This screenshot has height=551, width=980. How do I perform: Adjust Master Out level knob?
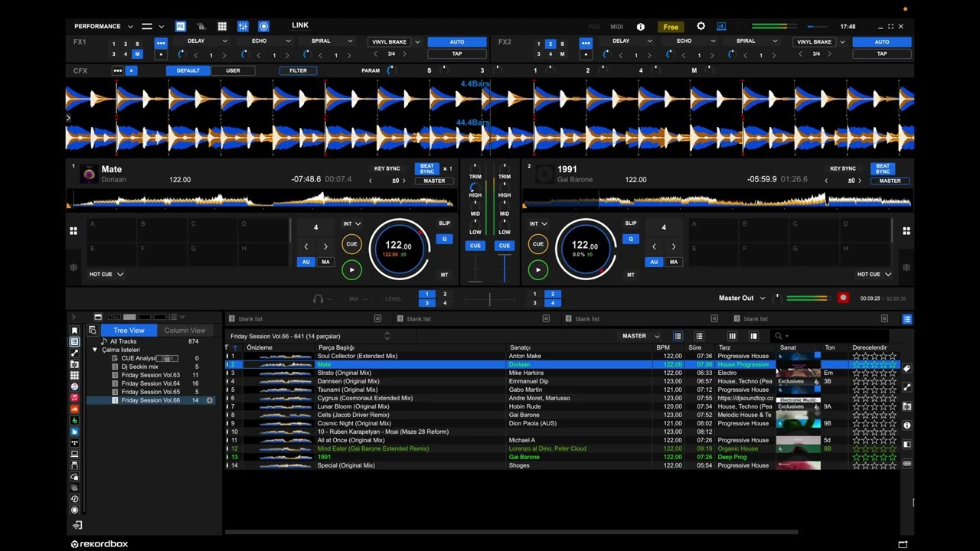pyautogui.click(x=776, y=298)
